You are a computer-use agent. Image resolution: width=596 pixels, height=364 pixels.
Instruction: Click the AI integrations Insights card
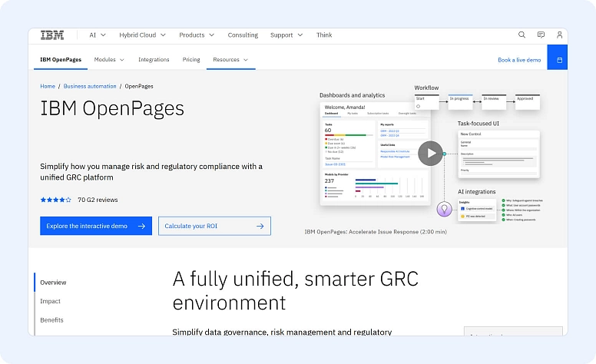(x=478, y=210)
